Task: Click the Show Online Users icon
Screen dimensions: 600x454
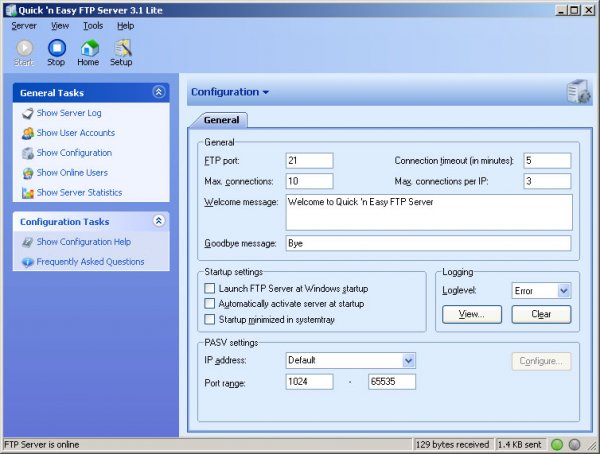Action: pos(27,173)
